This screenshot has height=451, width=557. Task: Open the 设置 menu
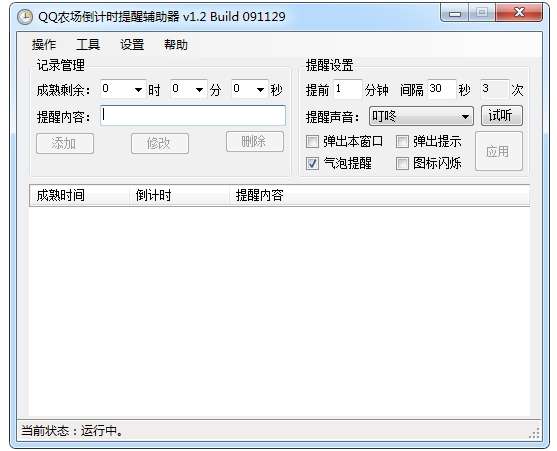(x=132, y=45)
